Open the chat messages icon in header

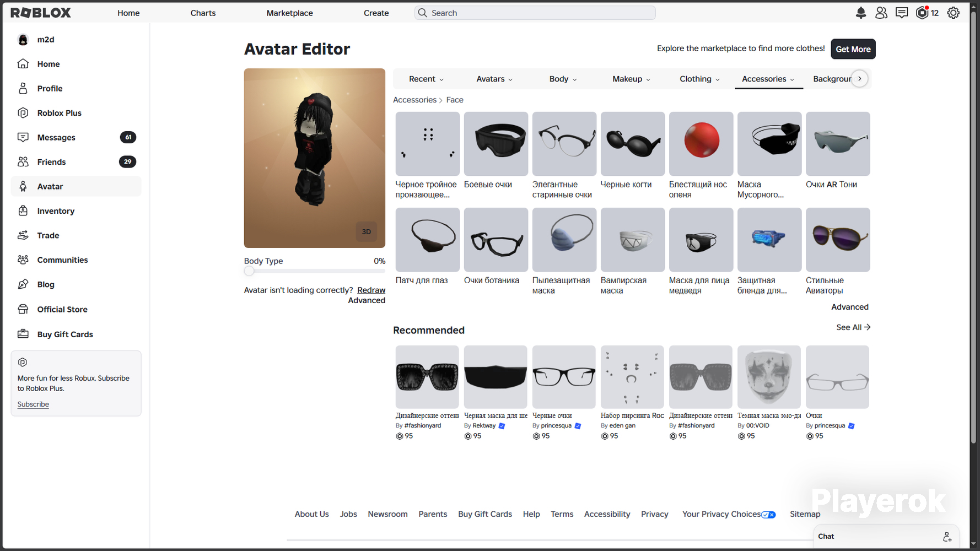point(902,13)
